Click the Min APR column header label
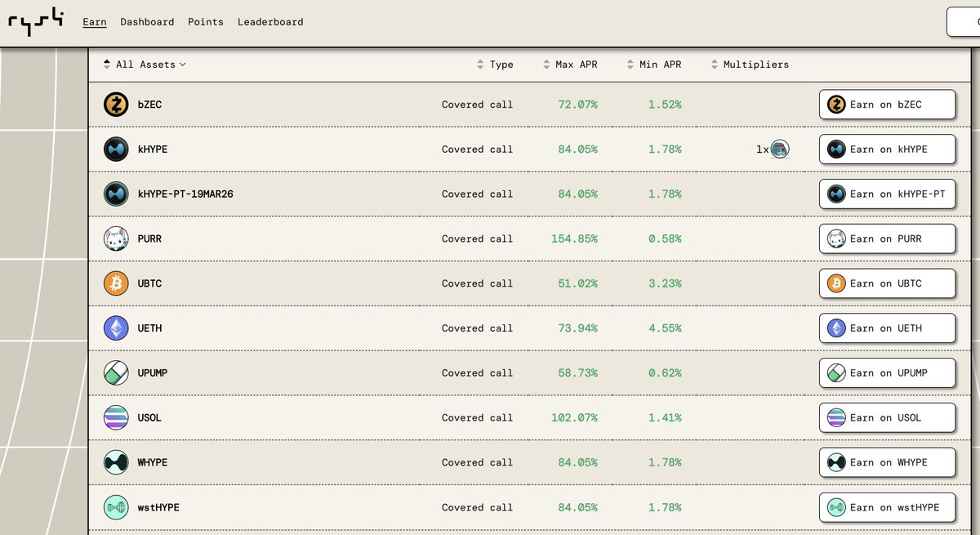The width and height of the screenshot is (980, 535). point(661,65)
